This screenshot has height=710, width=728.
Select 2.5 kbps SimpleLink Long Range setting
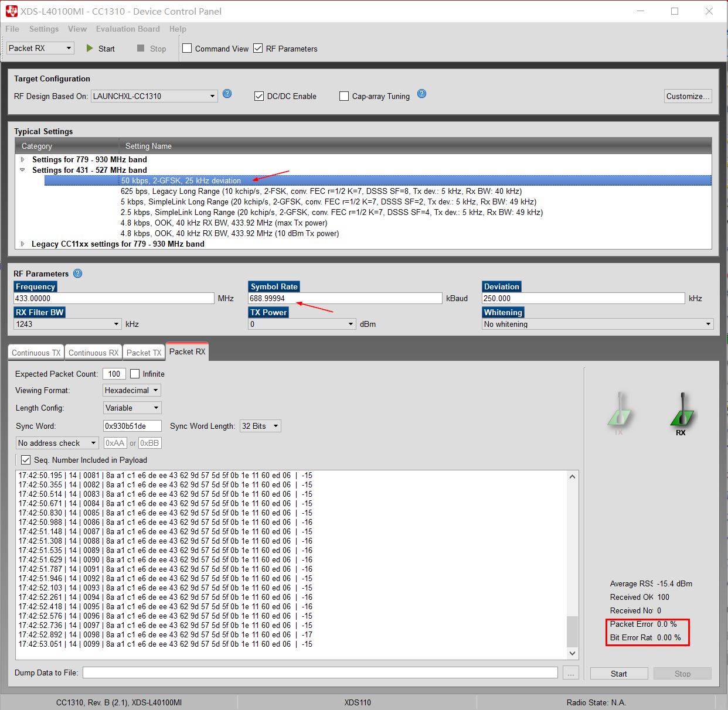[x=332, y=212]
